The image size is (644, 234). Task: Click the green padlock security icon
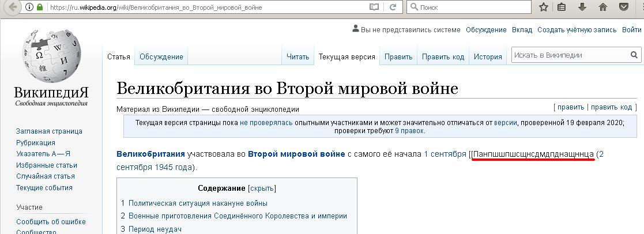40,7
